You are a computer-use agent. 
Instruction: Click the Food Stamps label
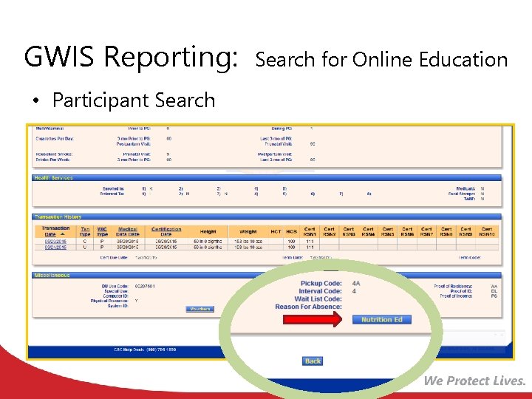(462, 194)
